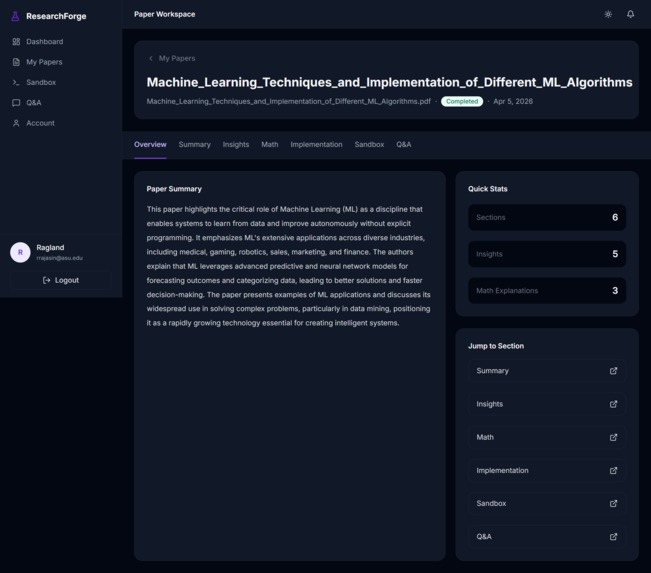Toggle the light/dark theme sun icon
The image size is (651, 573).
pos(608,15)
